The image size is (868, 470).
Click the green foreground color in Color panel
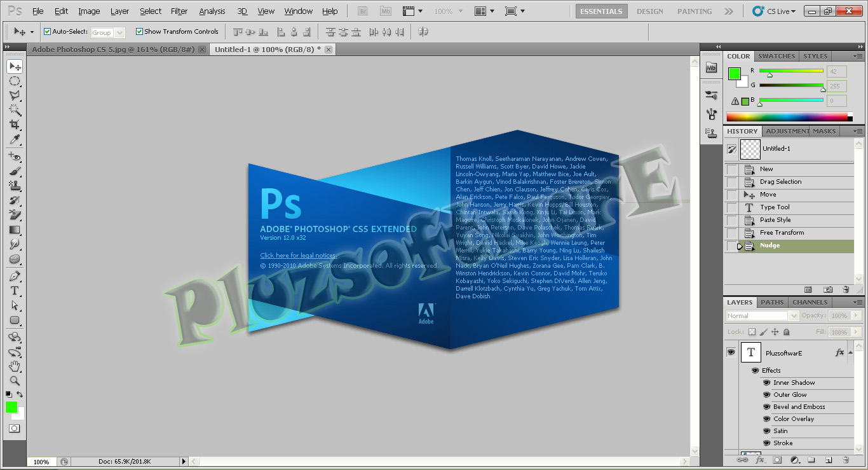(x=735, y=74)
